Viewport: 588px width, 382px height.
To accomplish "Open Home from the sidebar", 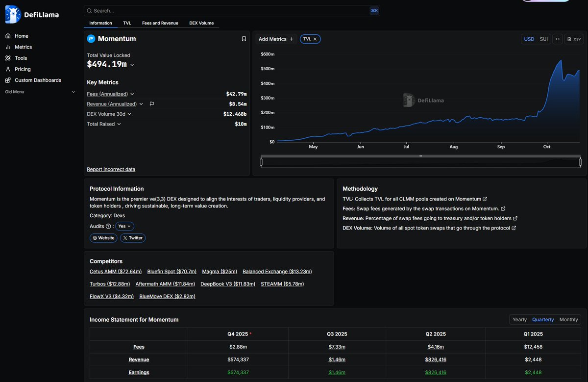I will 17,36.
